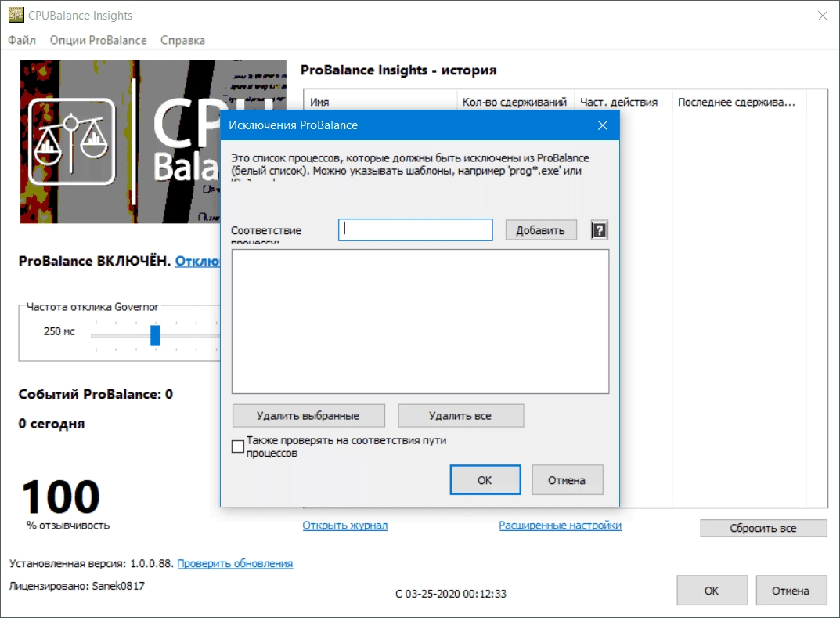This screenshot has width=840, height=618.
Task: Click Отмена in main CPUBalance window
Action: tap(791, 590)
